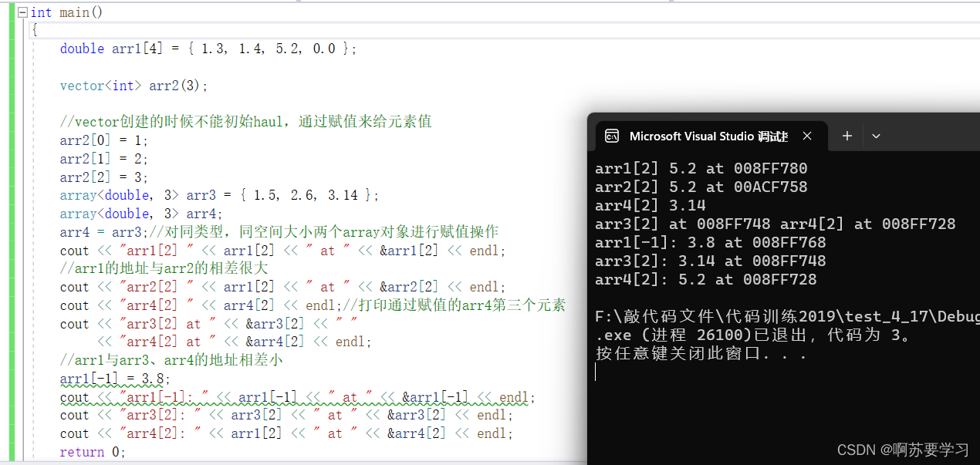Image resolution: width=980 pixels, height=465 pixels.
Task: Click the command prompt icon on the terminal tab
Action: [613, 136]
